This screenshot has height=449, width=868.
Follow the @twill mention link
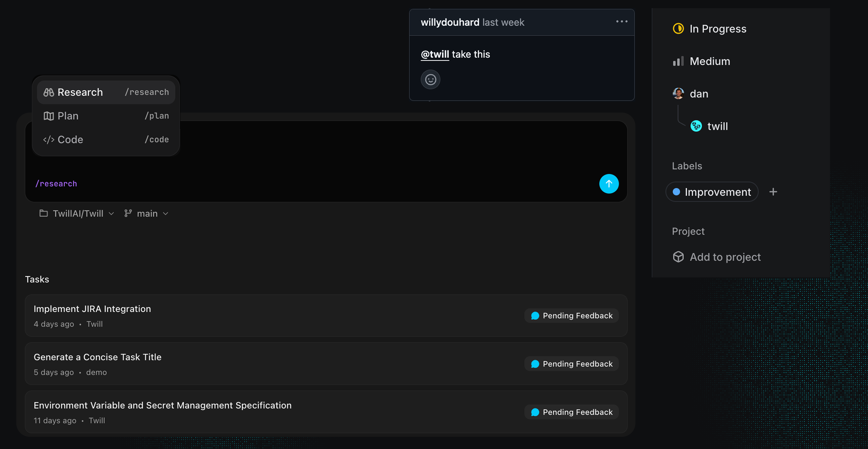click(x=435, y=54)
